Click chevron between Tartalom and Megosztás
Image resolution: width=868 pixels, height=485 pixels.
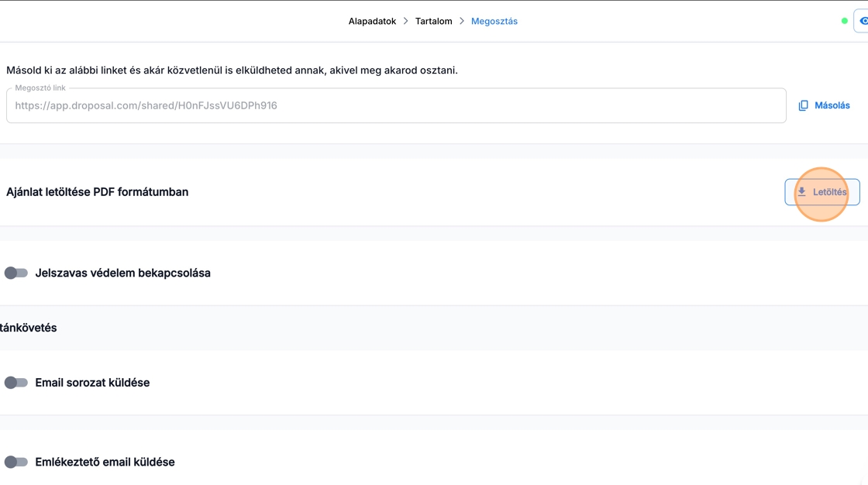pyautogui.click(x=462, y=21)
